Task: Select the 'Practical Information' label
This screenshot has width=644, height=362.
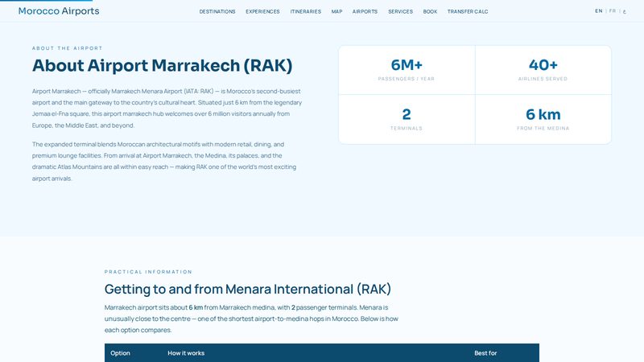Action: pyautogui.click(x=148, y=272)
